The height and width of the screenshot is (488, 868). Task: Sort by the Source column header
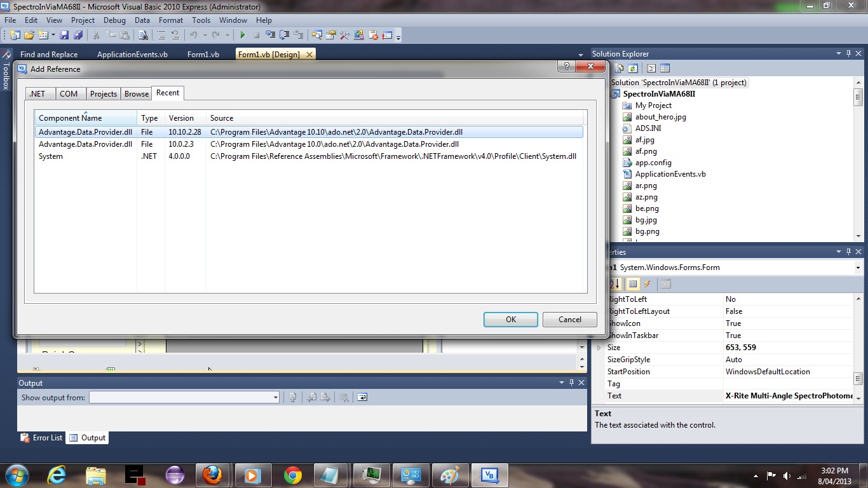[x=395, y=118]
